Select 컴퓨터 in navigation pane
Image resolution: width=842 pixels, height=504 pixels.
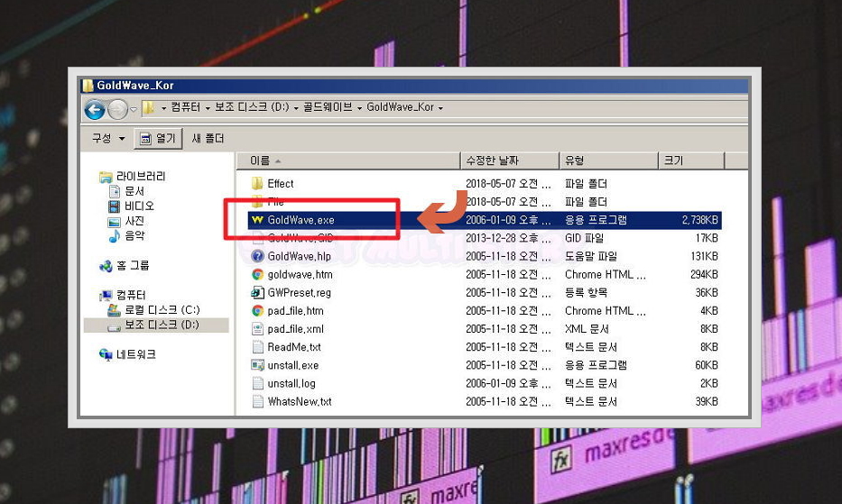131,295
